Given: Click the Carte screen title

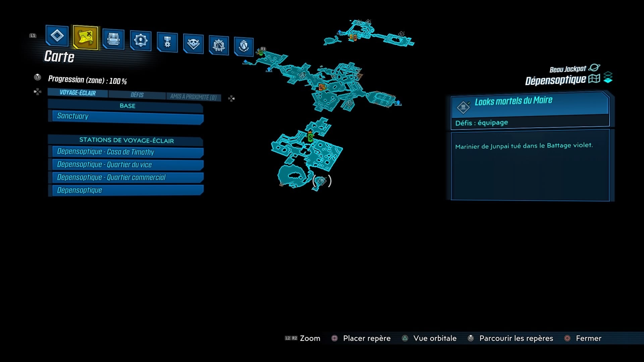Looking at the screenshot, I should [x=59, y=57].
